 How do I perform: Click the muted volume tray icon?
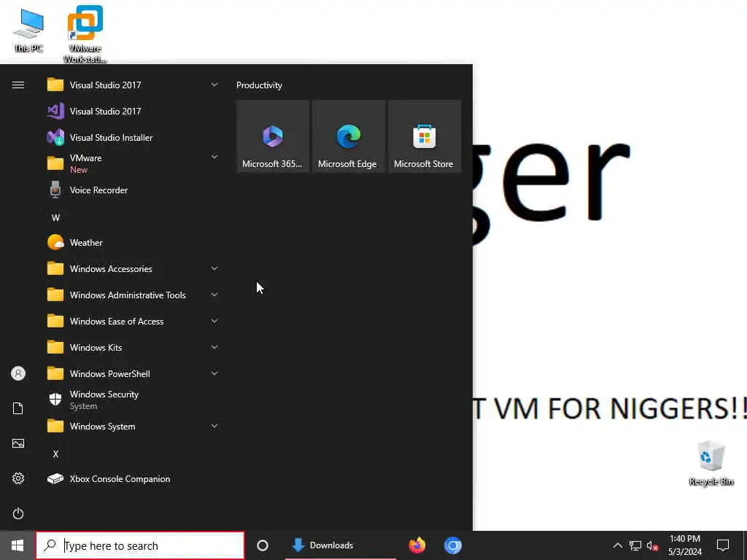(x=652, y=545)
